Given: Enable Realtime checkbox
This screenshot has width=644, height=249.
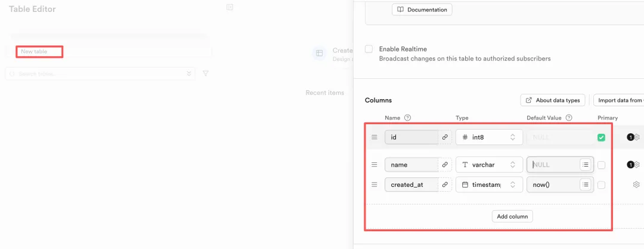Looking at the screenshot, I should click(x=369, y=49).
